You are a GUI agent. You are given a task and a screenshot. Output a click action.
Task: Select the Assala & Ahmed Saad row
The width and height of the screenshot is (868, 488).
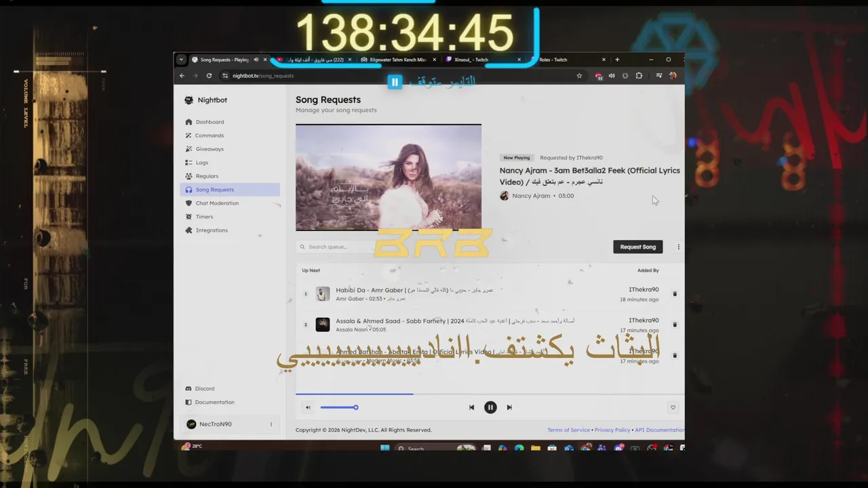(x=490, y=325)
